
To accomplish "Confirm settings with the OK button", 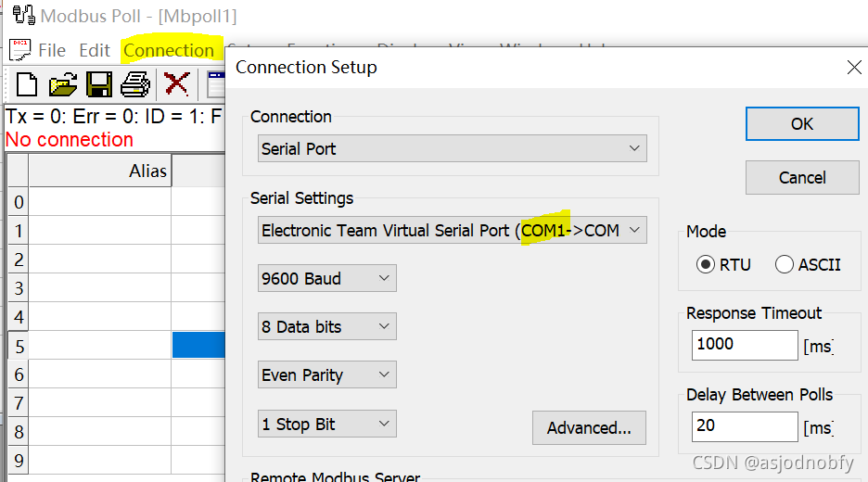I will click(802, 124).
